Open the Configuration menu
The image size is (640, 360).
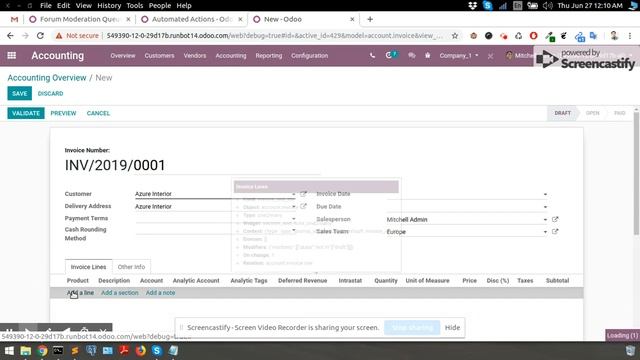click(309, 56)
